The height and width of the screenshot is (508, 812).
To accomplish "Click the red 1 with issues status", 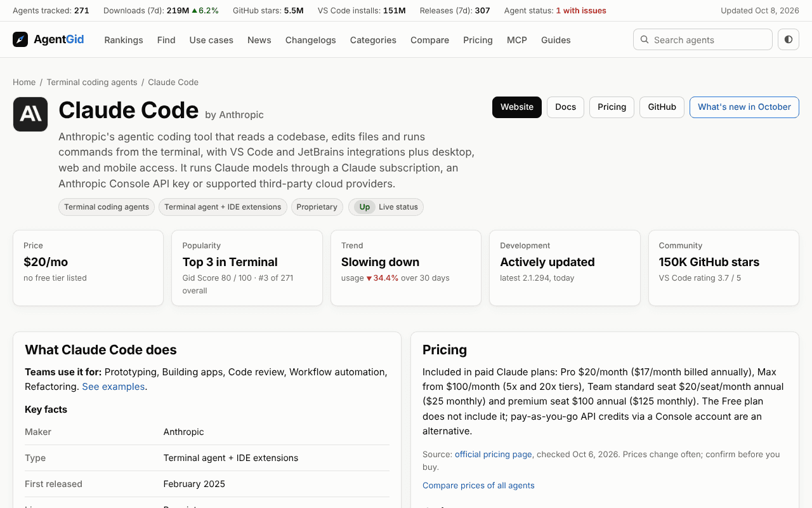I will coord(581,11).
